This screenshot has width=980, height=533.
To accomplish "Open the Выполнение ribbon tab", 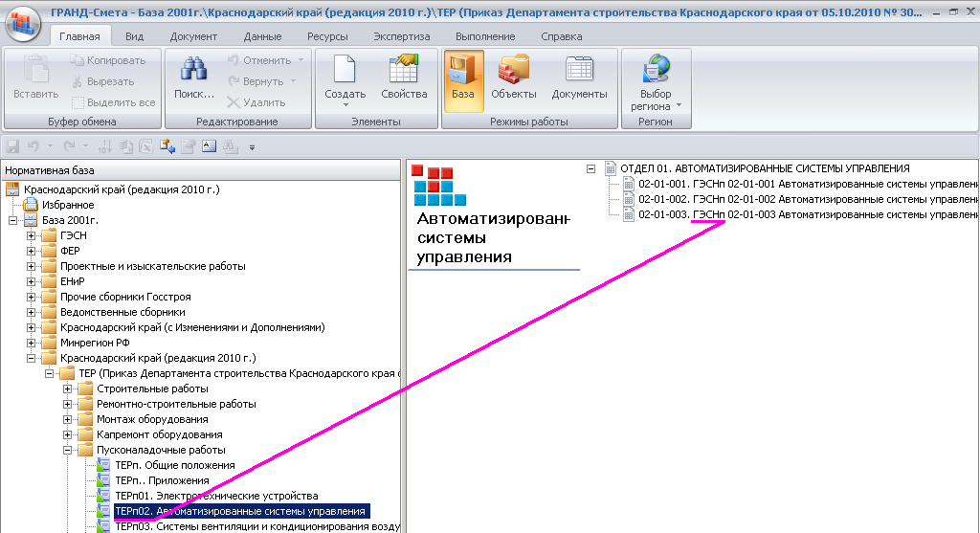I will pyautogui.click(x=485, y=36).
